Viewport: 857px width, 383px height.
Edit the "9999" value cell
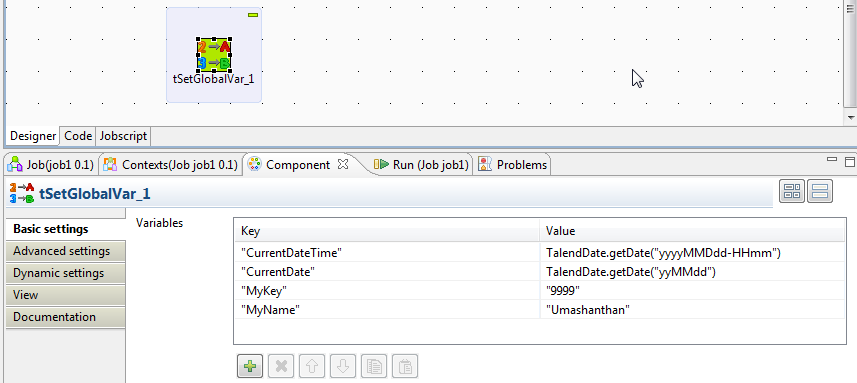click(692, 291)
